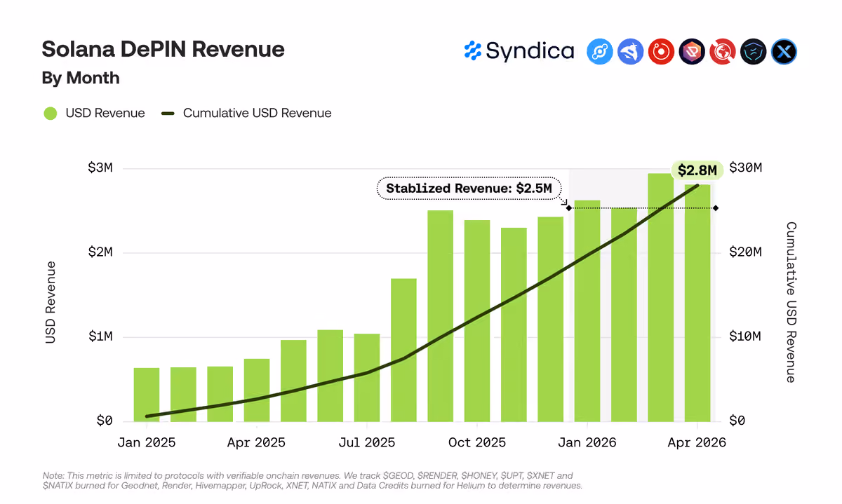The height and width of the screenshot is (504, 842).
Task: Click the Jan 2026 x-axis label
Action: pos(587,442)
